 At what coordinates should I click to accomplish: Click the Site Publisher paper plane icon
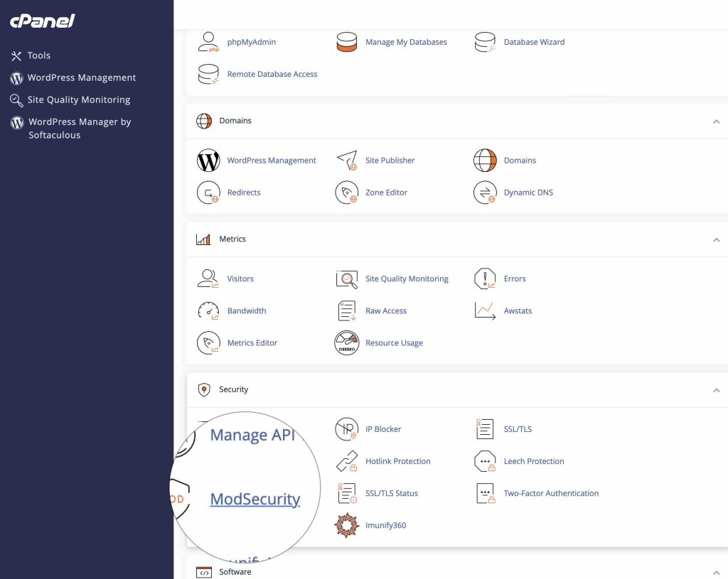point(347,161)
